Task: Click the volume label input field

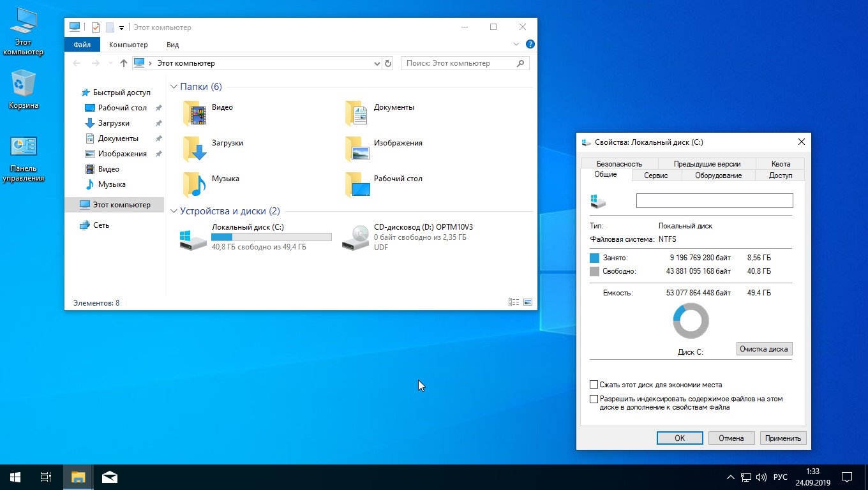Action: [x=714, y=200]
